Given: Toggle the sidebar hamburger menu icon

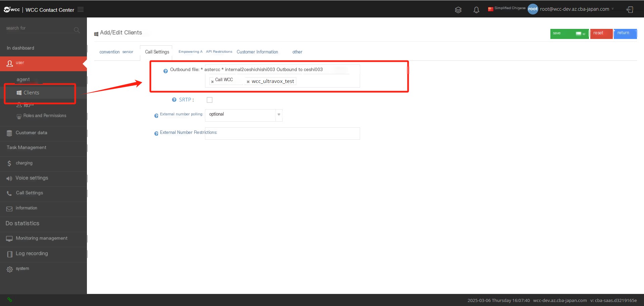Looking at the screenshot, I should pos(81,9).
